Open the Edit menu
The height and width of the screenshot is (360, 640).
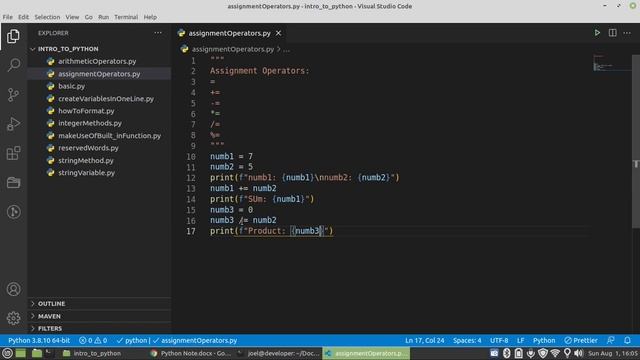[23, 17]
